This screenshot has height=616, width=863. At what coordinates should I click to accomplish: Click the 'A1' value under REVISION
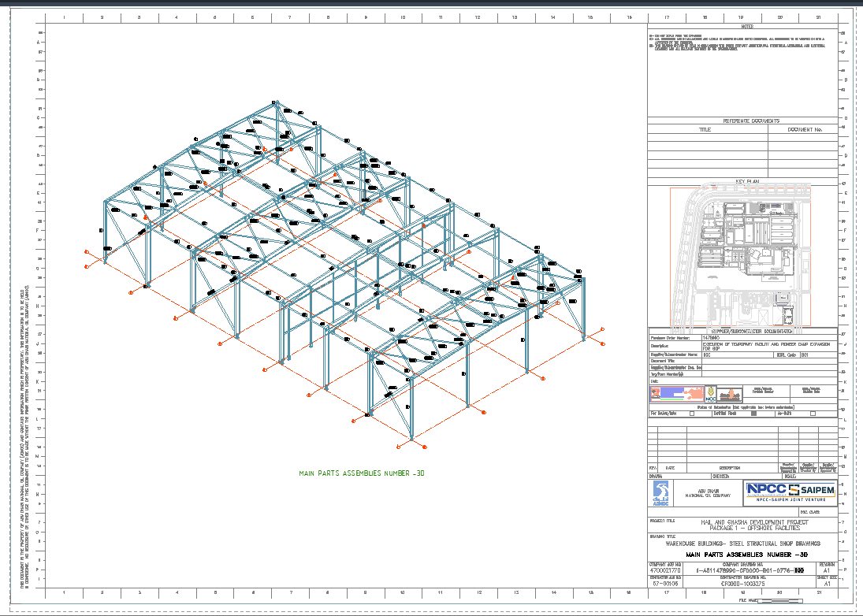(x=827, y=570)
